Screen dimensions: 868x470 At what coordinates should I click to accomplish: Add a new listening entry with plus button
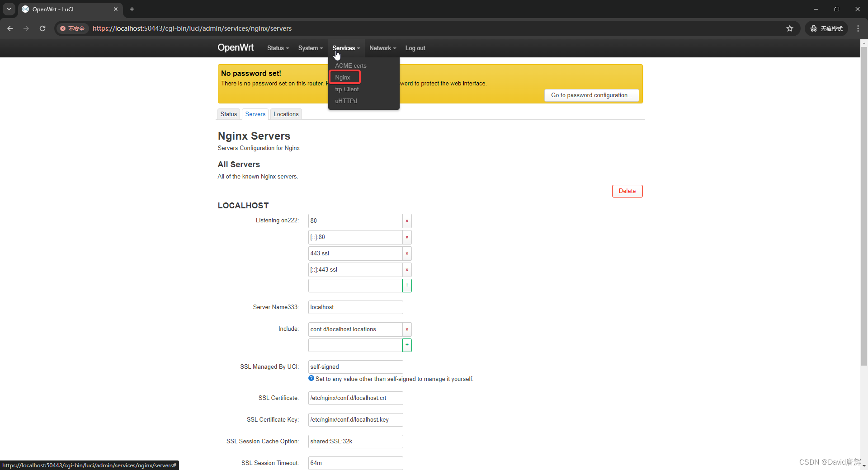point(407,286)
